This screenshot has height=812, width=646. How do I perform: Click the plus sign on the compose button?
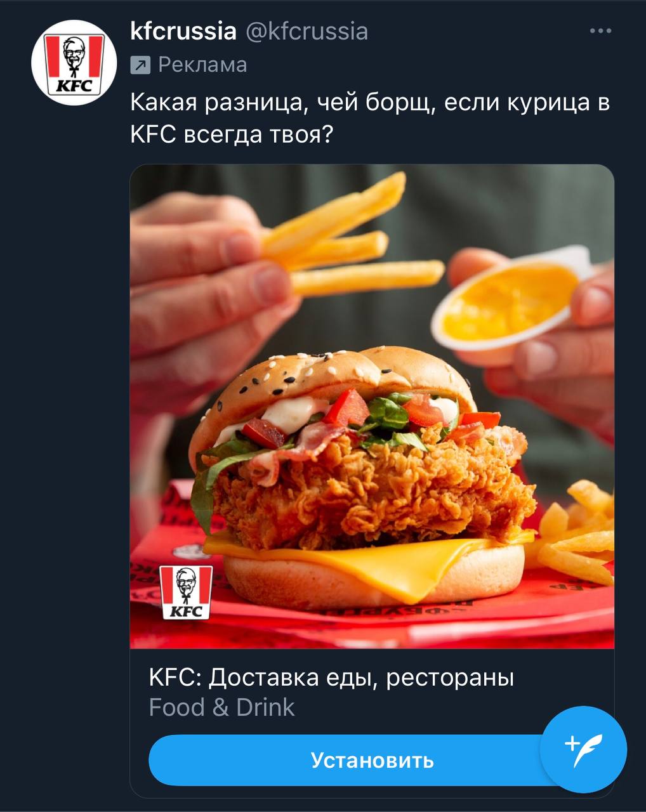coord(572,743)
